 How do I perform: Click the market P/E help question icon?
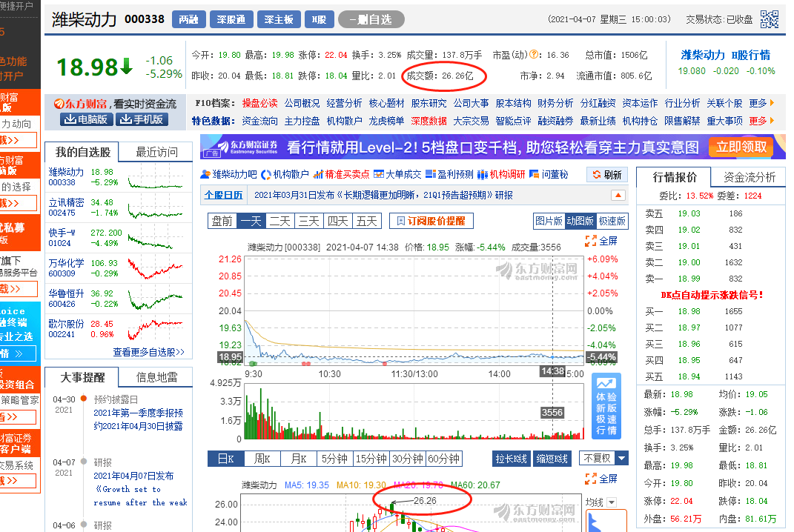(x=534, y=55)
